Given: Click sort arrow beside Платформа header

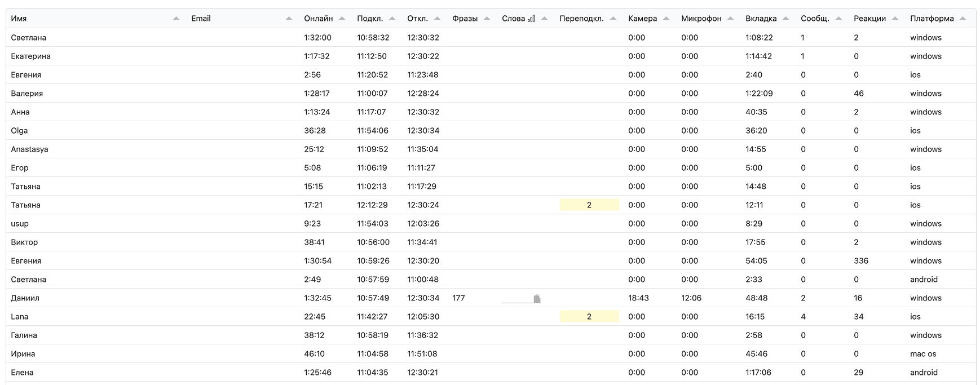Looking at the screenshot, I should [963, 19].
